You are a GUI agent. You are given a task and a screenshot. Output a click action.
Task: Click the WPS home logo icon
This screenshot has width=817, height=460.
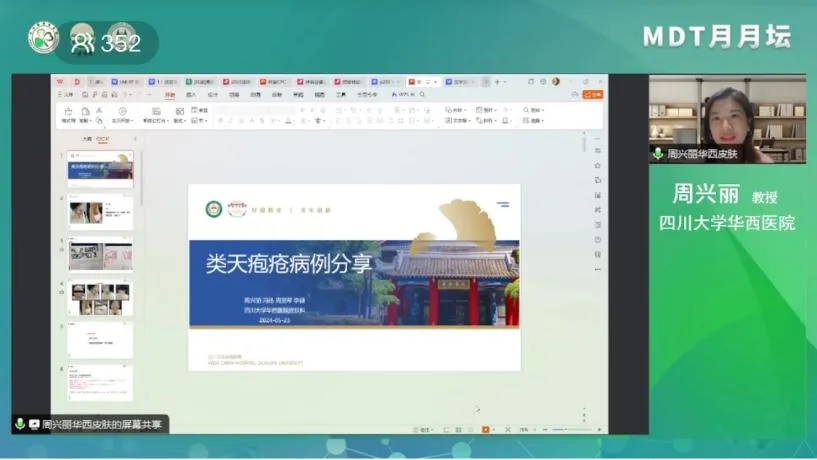pos(62,81)
